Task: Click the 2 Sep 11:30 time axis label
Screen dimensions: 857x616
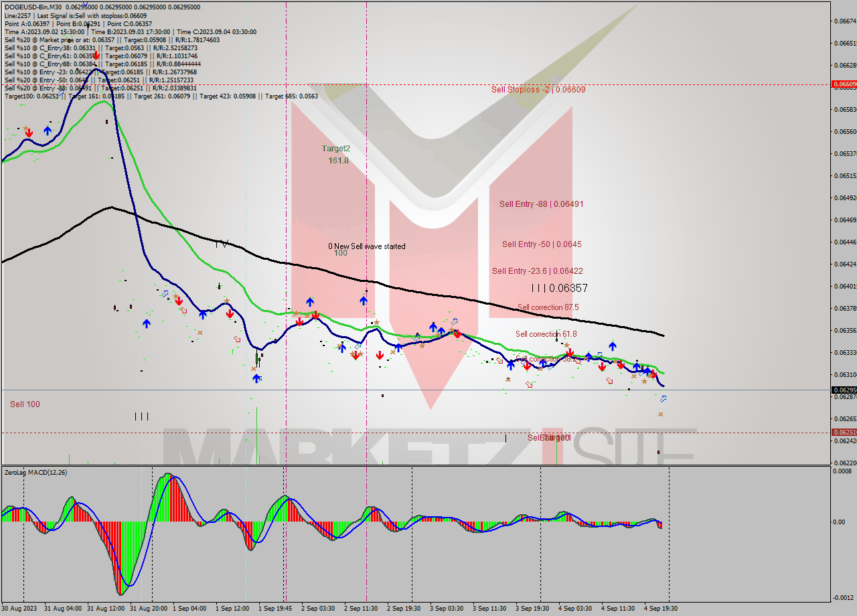Action: tap(361, 609)
